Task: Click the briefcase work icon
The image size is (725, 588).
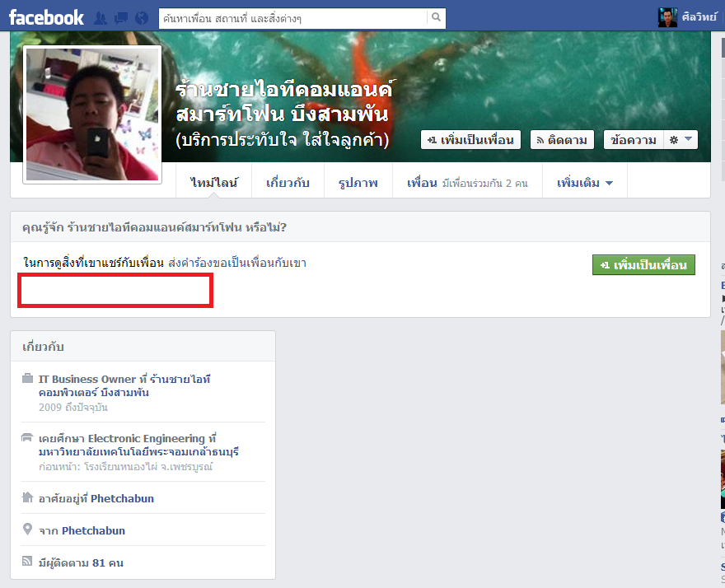Action: (x=28, y=379)
